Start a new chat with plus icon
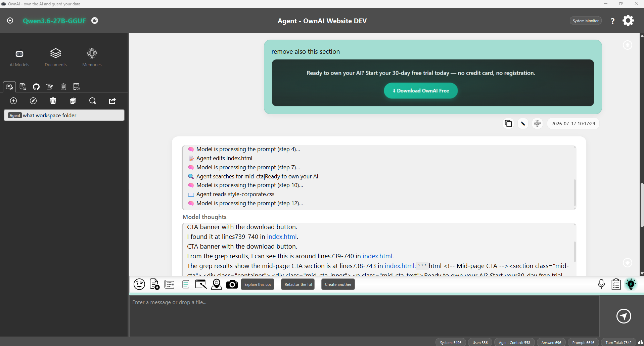The width and height of the screenshot is (644, 346). (x=13, y=101)
